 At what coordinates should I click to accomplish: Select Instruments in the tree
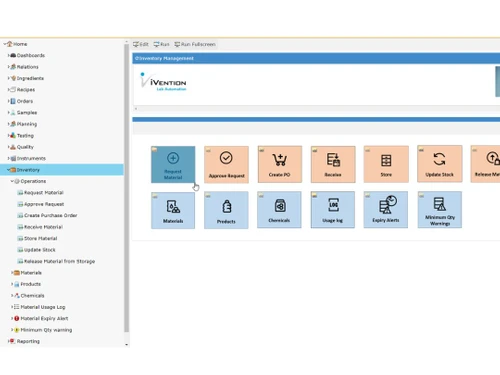[31, 158]
